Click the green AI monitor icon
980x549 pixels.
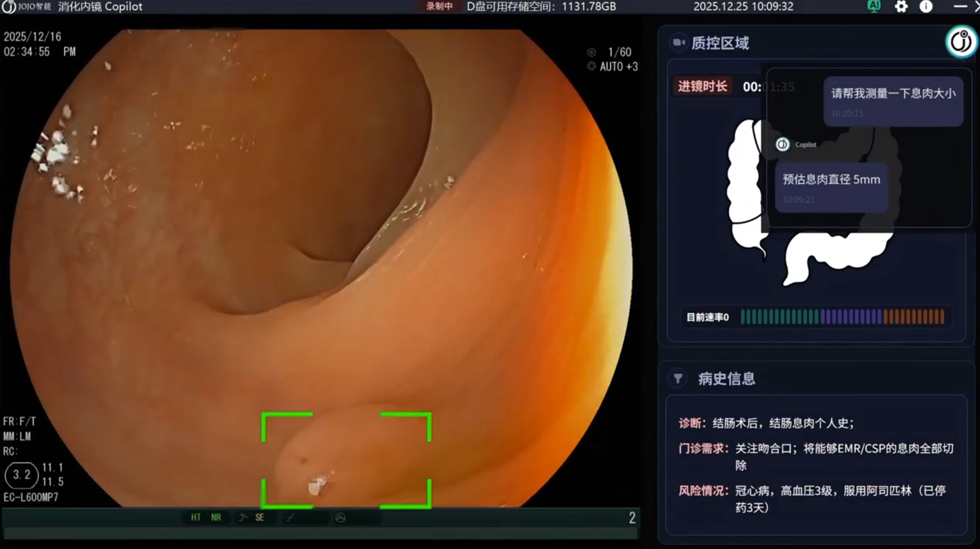pyautogui.click(x=874, y=6)
